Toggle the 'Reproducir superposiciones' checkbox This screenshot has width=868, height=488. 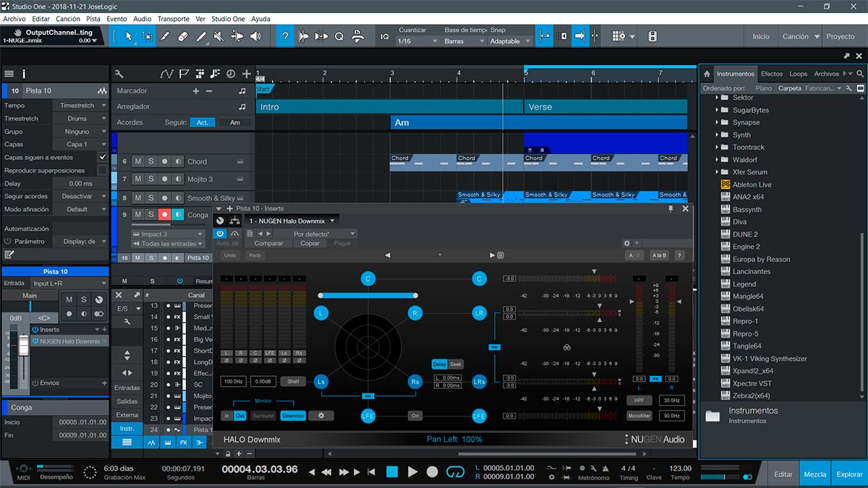coord(102,170)
